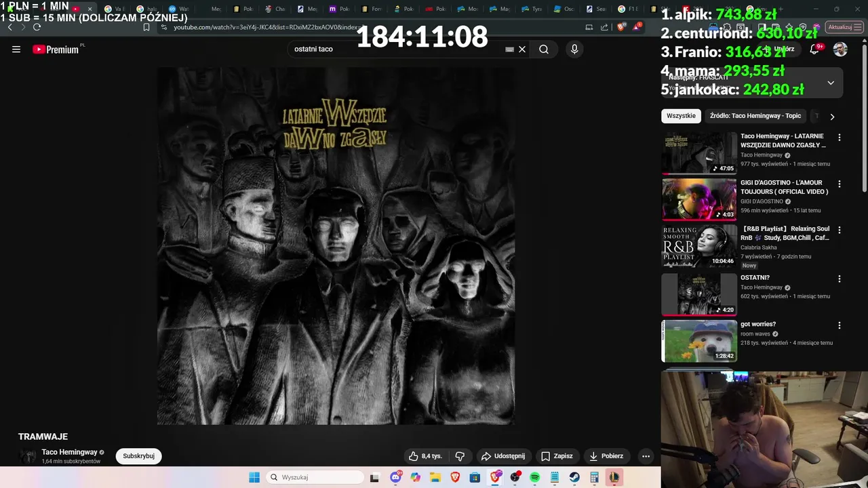Open the 'got worries?' video thumbnail
The height and width of the screenshot is (488, 868).
coord(699,341)
